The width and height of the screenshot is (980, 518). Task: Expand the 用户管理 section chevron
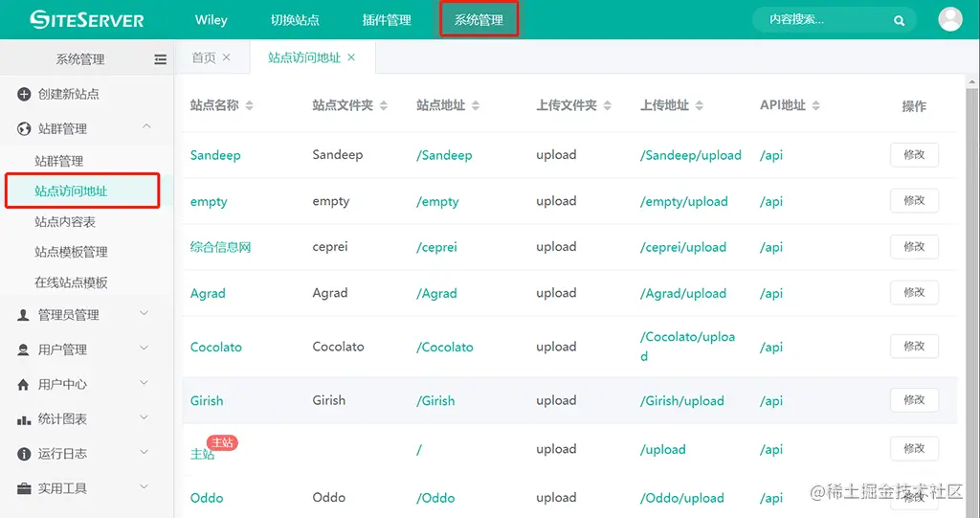pos(145,348)
